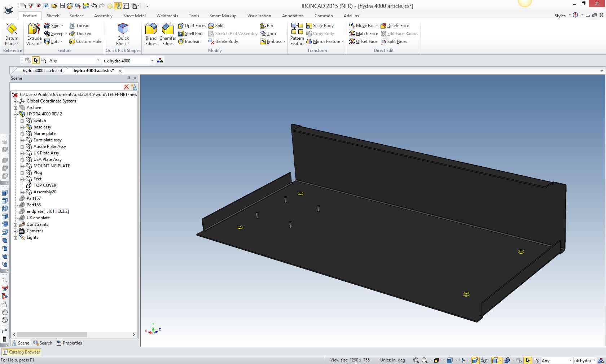Open the Visualization ribbon tab
Screen dimensions: 606x364
[259, 16]
